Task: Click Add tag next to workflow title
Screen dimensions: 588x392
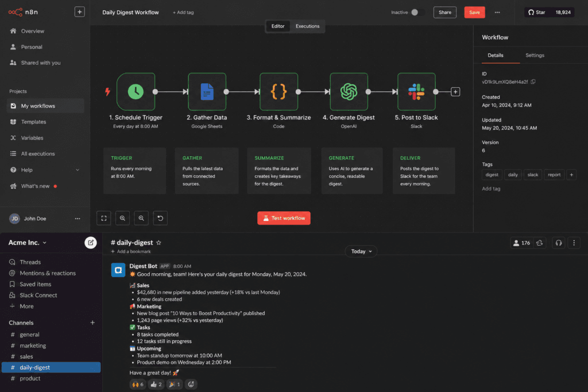Action: click(183, 13)
